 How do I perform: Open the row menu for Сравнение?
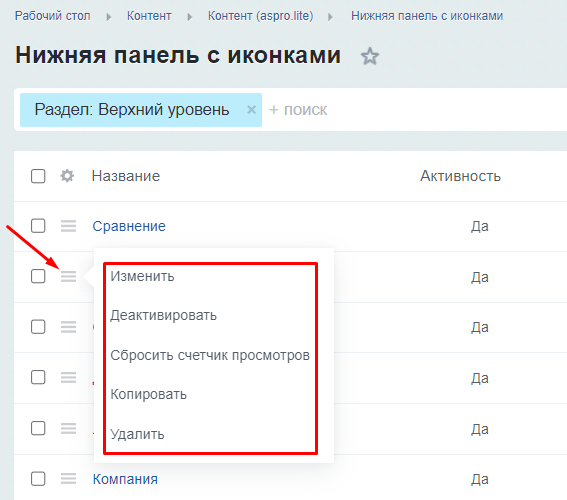[x=68, y=226]
